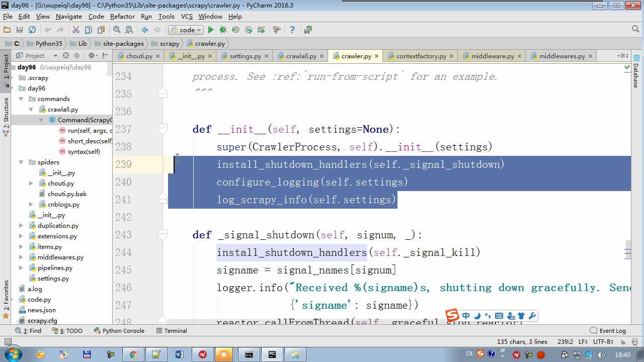Viewport: 644px width, 362px height.
Task: Click Scroll from Source in the Project panel
Action: [65, 55]
